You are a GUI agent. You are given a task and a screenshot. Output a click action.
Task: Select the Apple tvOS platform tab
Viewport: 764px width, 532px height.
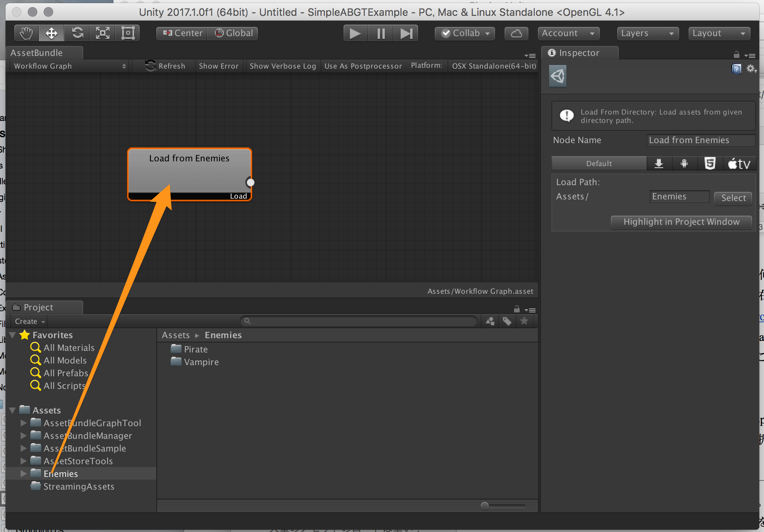[x=739, y=163]
